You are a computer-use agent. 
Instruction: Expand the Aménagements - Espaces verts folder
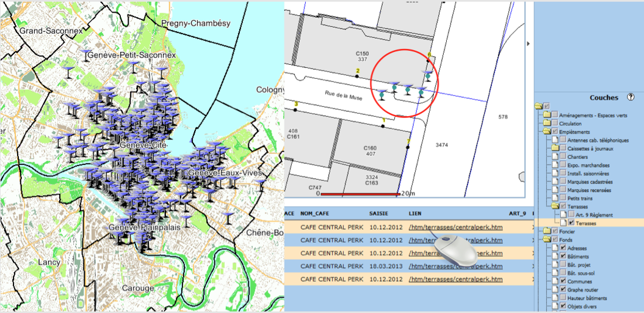click(x=547, y=115)
